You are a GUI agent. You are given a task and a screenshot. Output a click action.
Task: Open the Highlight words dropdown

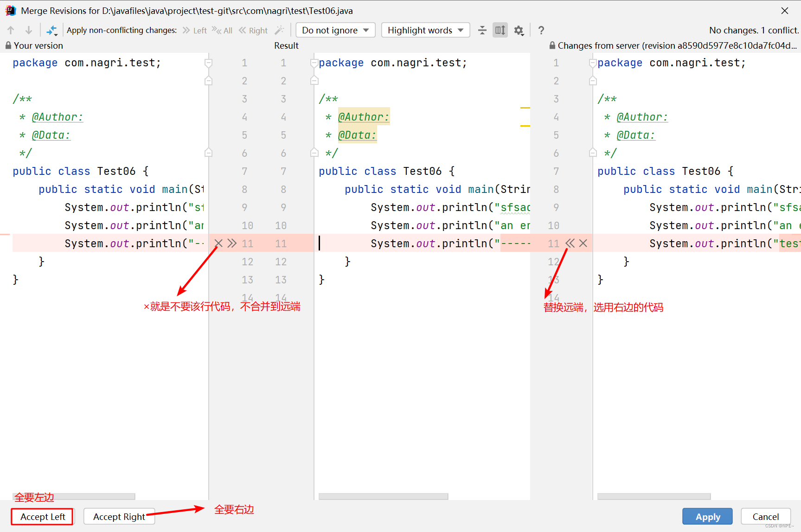point(425,30)
